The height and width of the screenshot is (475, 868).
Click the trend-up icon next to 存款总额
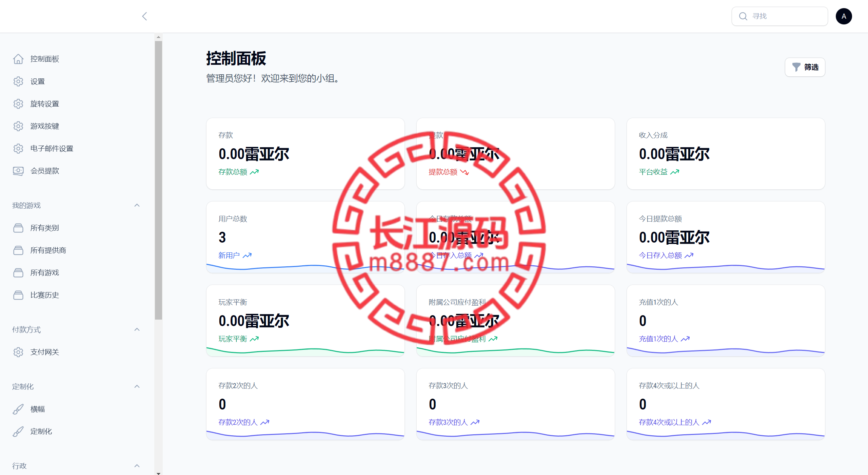pos(254,172)
